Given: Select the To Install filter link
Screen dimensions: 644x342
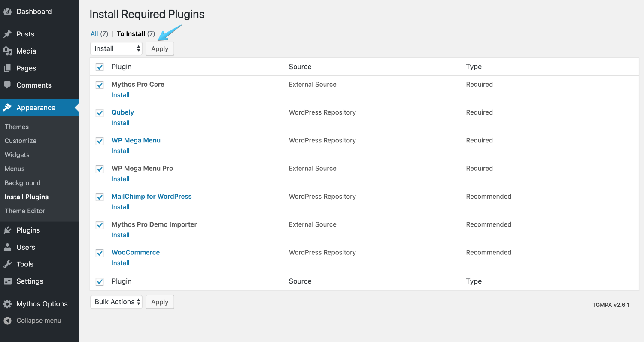Looking at the screenshot, I should pyautogui.click(x=131, y=34).
